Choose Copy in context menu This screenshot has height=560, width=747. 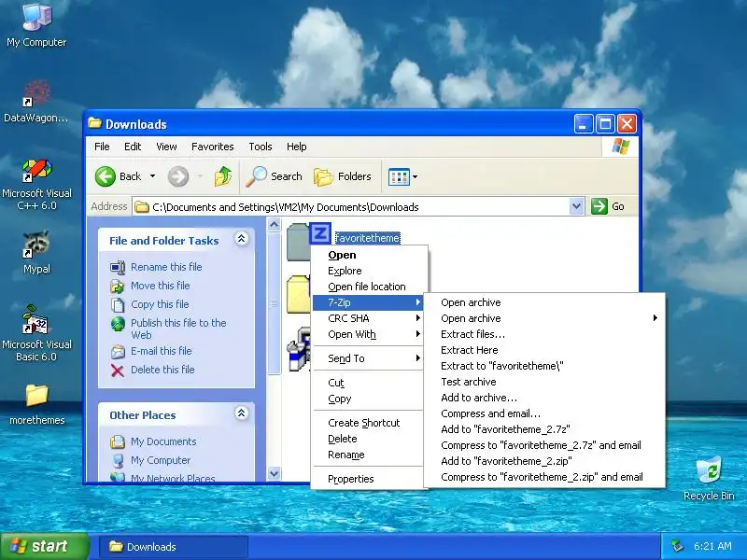click(x=367, y=399)
